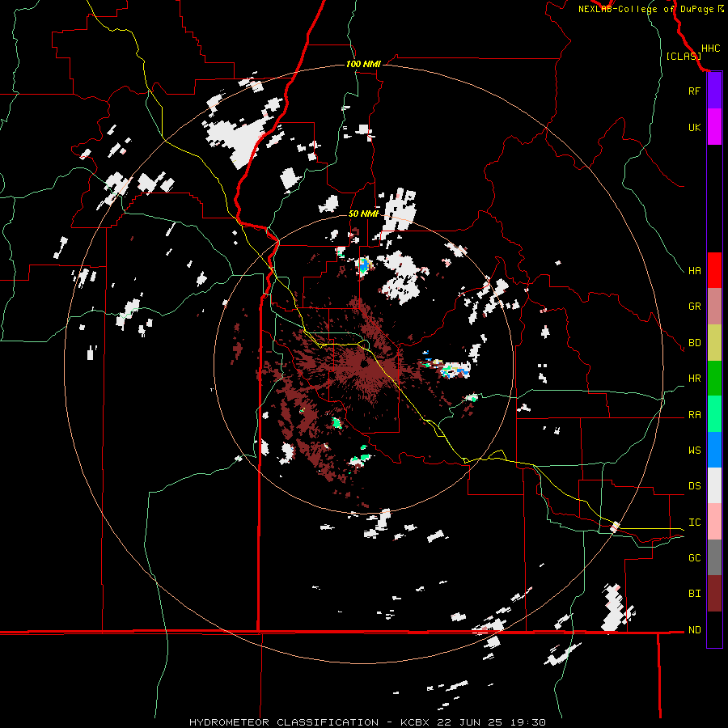The height and width of the screenshot is (728, 728).
Task: Click the DS legend label
Action: pos(694,486)
